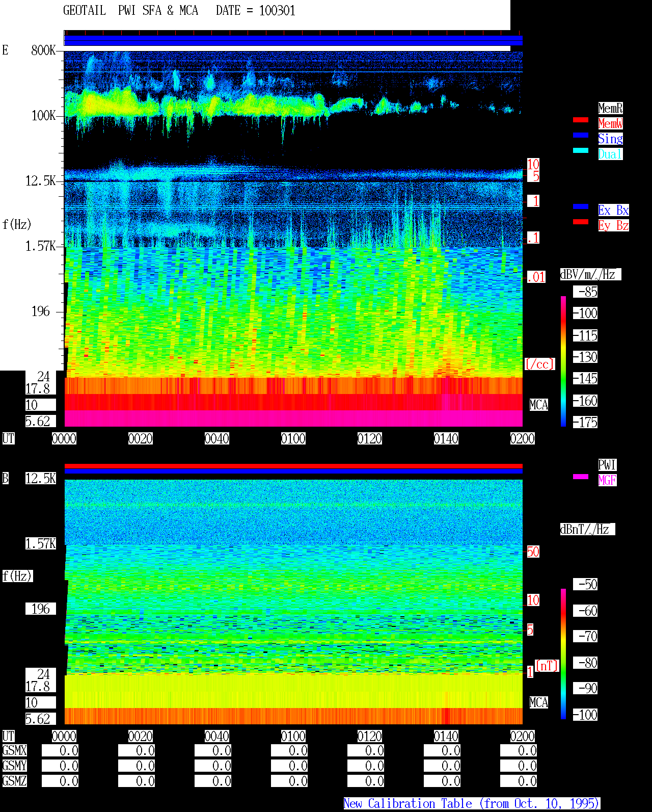Click the red Ey Bz legend swatch
Image resolution: width=652 pixels, height=812 pixels.
click(581, 222)
